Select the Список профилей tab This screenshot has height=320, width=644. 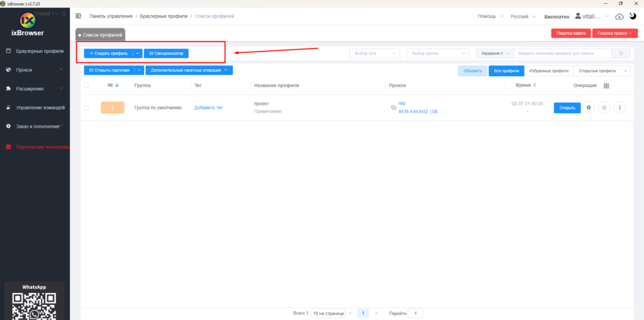101,35
